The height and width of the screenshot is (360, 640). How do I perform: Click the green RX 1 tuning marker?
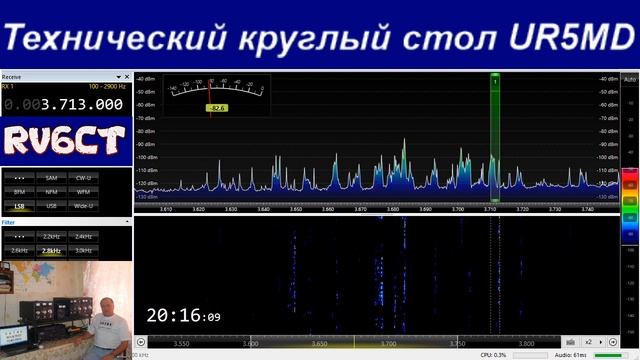(x=495, y=137)
